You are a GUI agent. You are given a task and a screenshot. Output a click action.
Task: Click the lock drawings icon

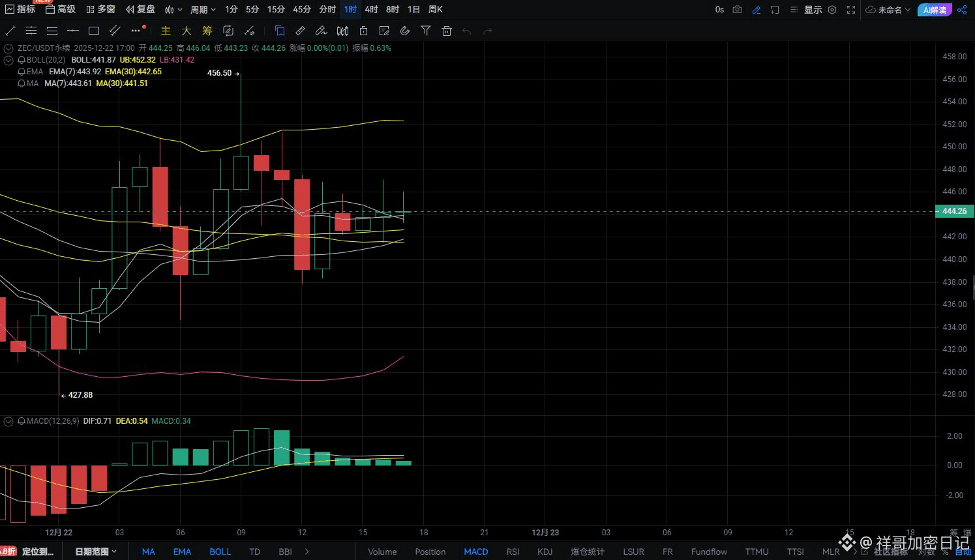click(x=363, y=31)
